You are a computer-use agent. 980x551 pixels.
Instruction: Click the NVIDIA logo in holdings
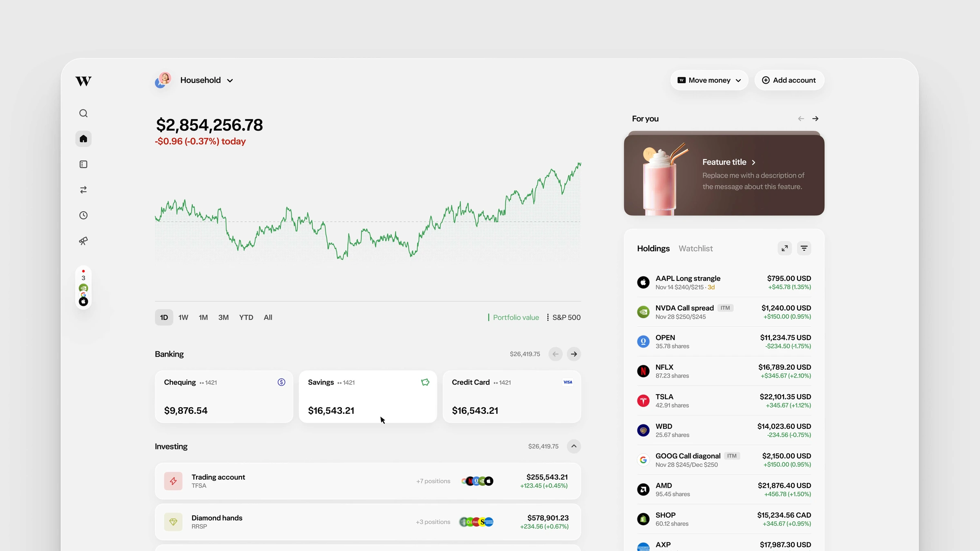643,312
